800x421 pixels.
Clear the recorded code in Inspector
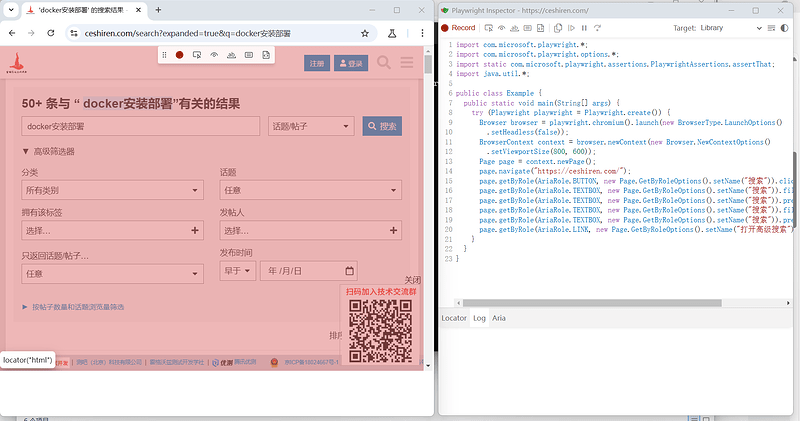click(x=771, y=28)
